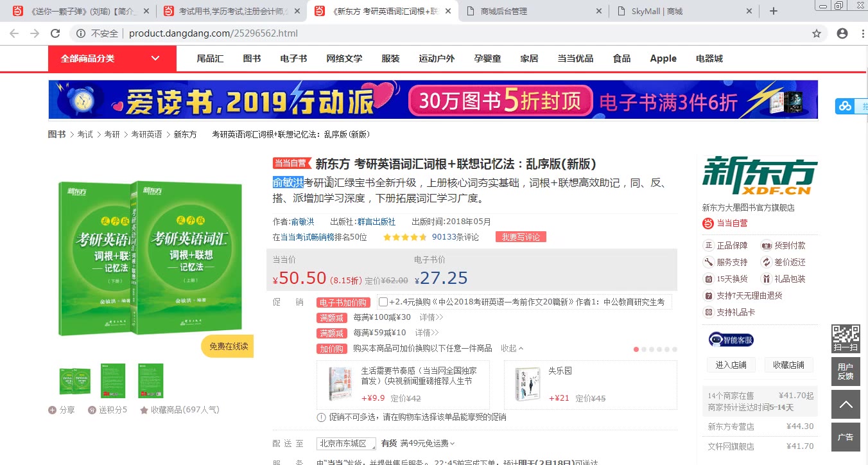
Task: Collapse the 加价购 list with 收起
Action: (512, 348)
